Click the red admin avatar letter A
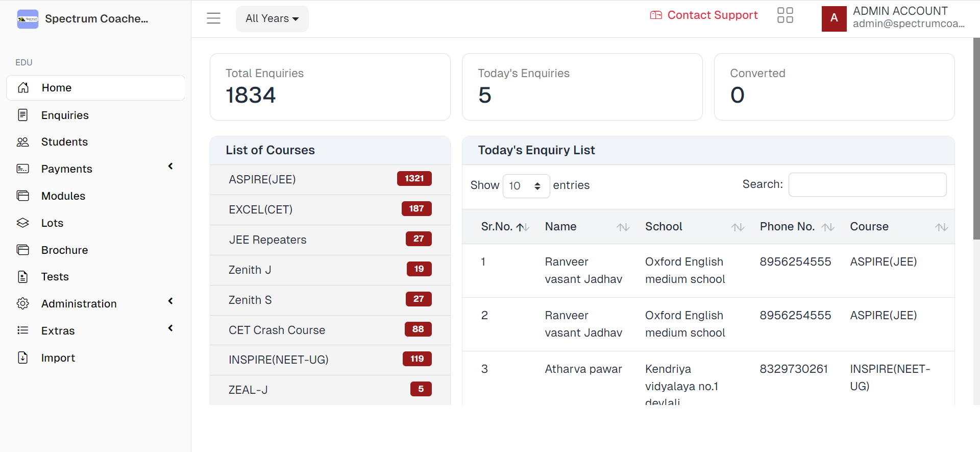The width and height of the screenshot is (980, 452). [834, 18]
